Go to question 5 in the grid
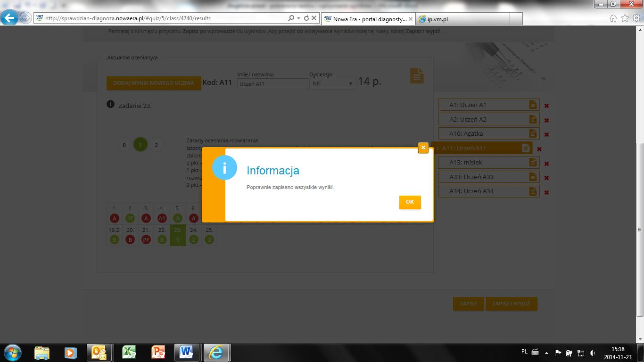The width and height of the screenshot is (644, 362). tap(178, 214)
